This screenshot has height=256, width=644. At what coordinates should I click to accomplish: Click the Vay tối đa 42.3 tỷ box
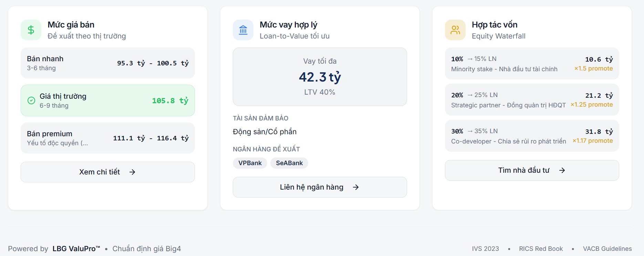click(320, 77)
